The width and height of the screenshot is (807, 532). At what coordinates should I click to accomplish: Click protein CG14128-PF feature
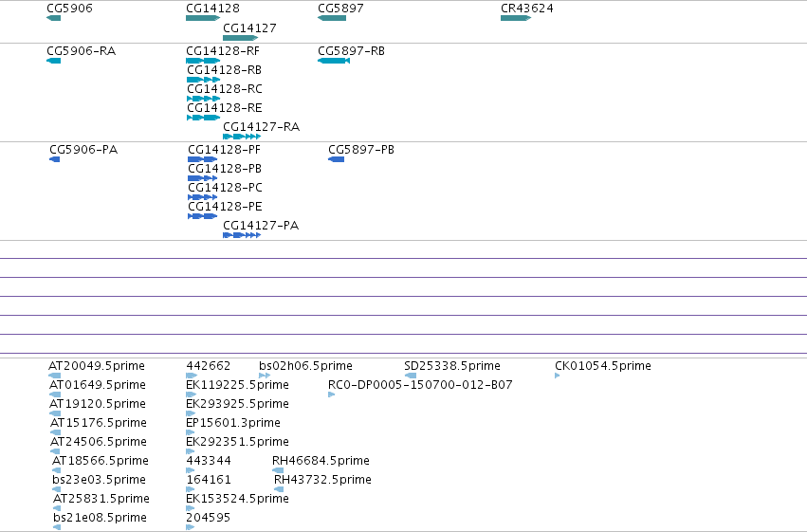pyautogui.click(x=203, y=159)
